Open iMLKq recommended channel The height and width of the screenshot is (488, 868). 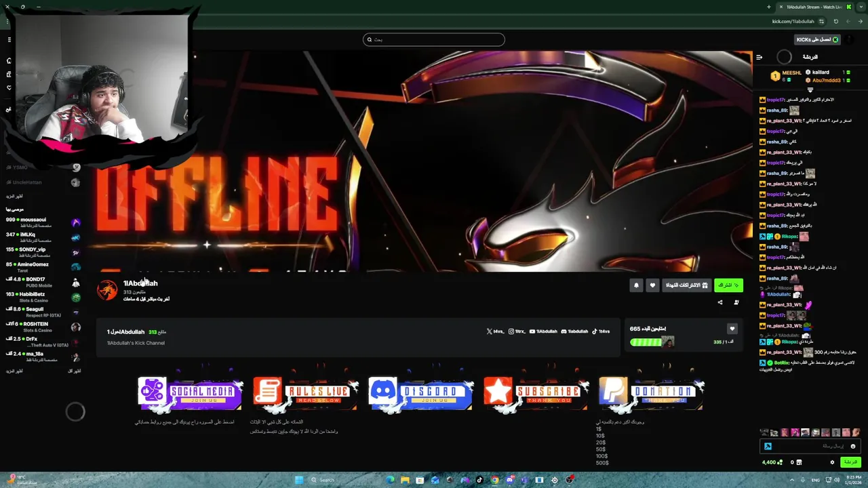(42, 237)
